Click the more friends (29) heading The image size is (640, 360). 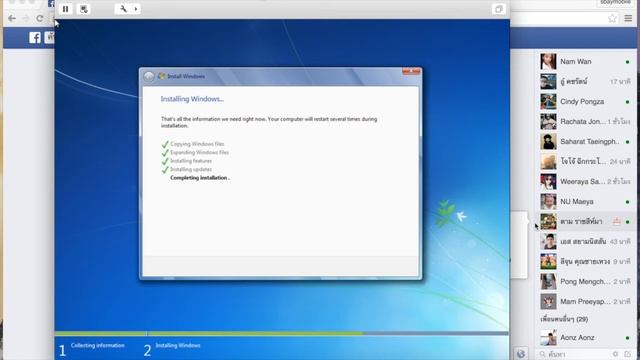[x=564, y=319]
